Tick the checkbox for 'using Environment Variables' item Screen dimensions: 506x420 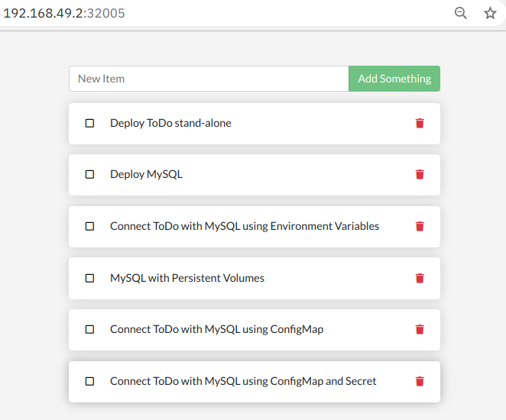[x=89, y=226]
